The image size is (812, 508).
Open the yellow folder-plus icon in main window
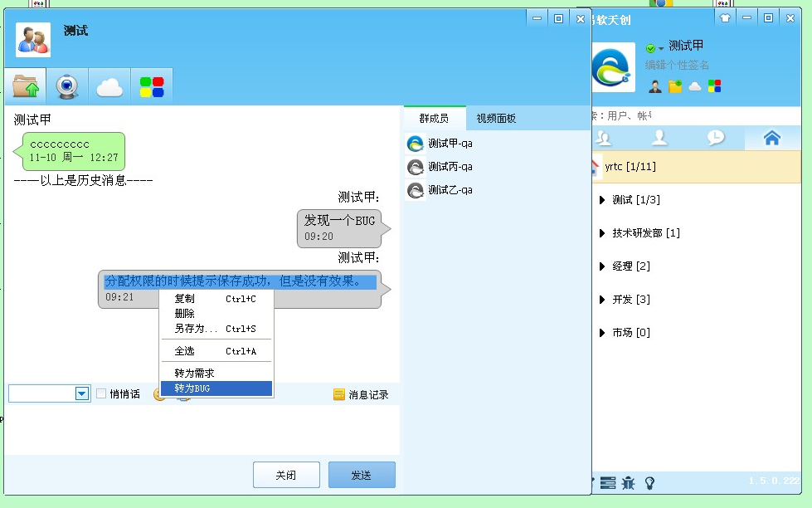675,86
